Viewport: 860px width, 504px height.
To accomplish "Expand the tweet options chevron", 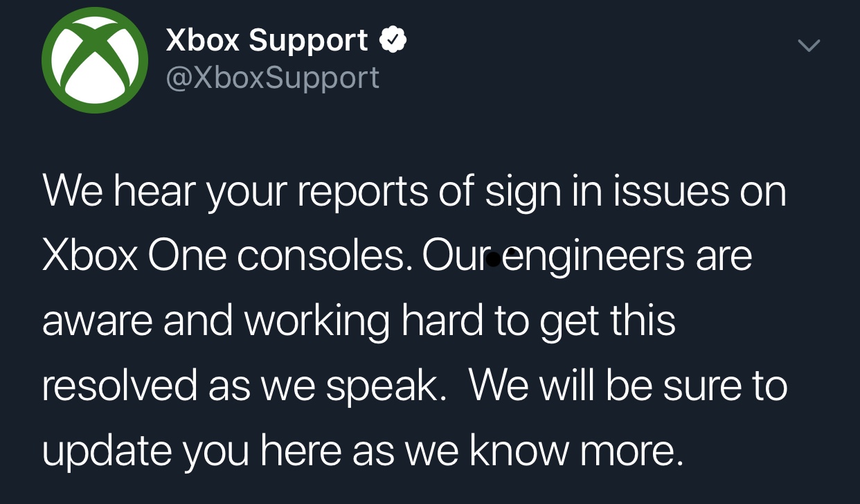I will [x=808, y=46].
